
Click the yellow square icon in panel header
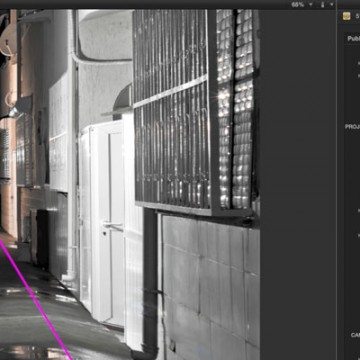347,16
